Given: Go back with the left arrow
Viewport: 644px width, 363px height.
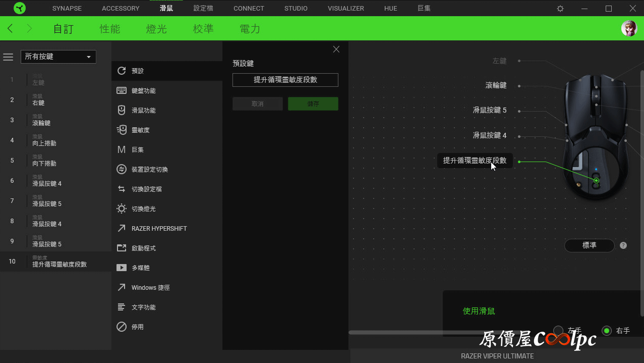Looking at the screenshot, I should tap(10, 28).
